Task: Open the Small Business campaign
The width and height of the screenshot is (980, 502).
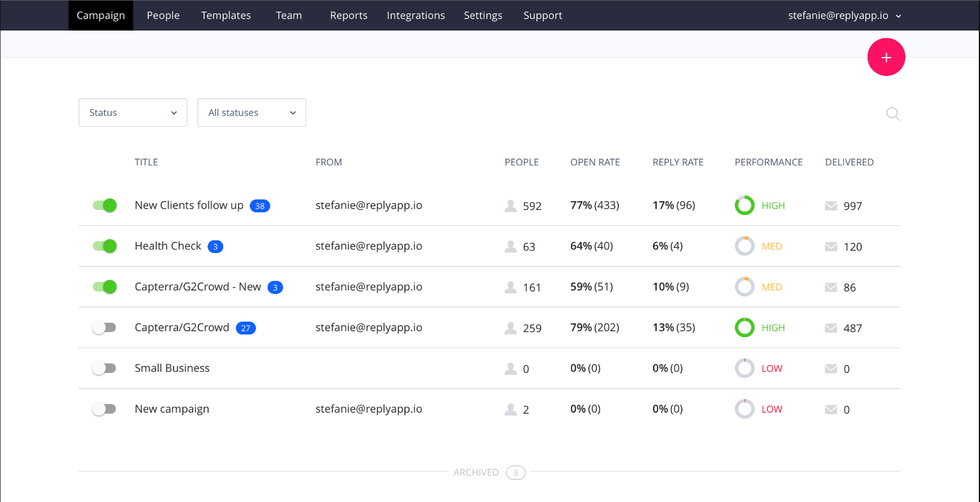Action: pyautogui.click(x=172, y=368)
